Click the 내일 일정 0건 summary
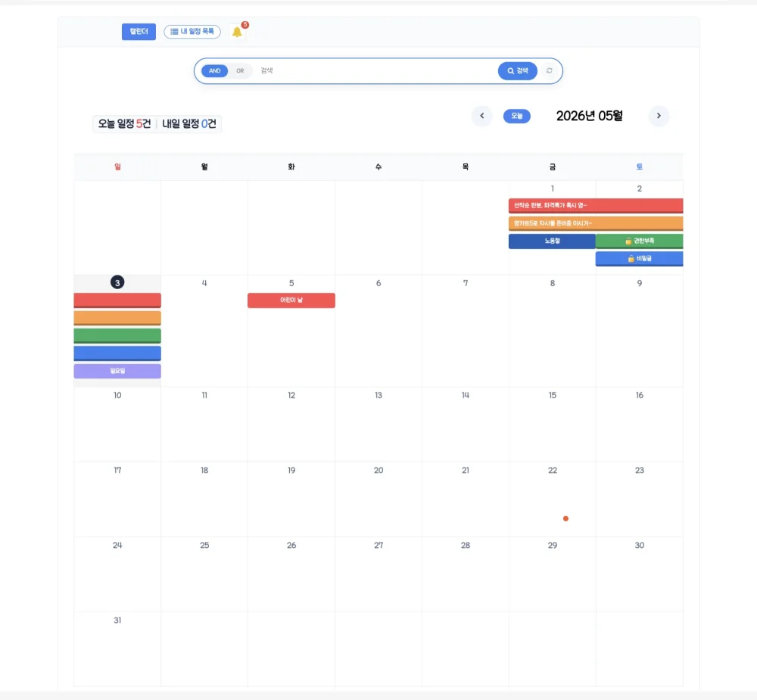757x700 pixels. 188,124
